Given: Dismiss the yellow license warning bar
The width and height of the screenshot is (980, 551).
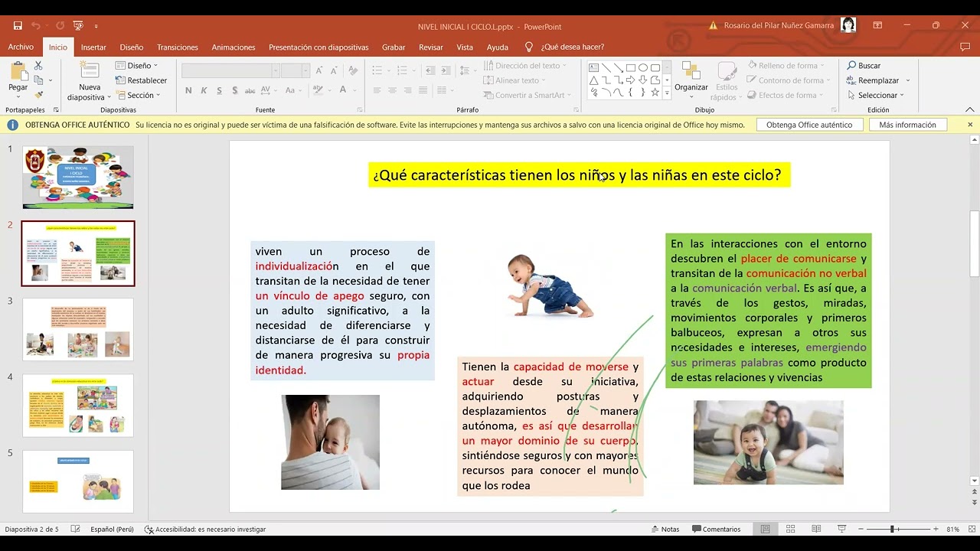Looking at the screenshot, I should (969, 125).
